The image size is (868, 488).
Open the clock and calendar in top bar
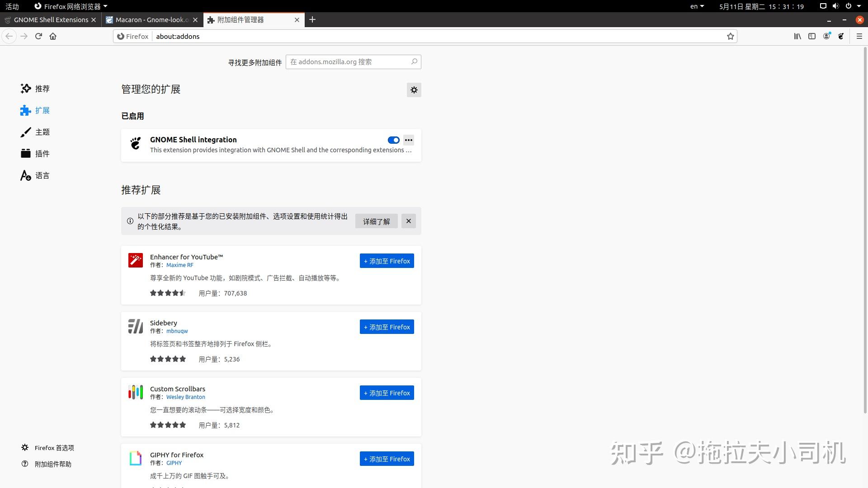coord(762,6)
